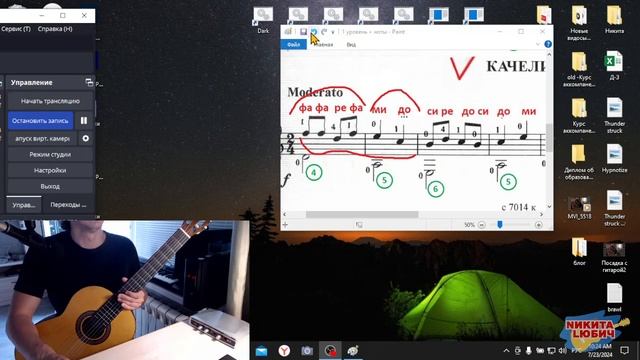Select the Новые видосы folder on desktop
640x360 pixels.
tap(579, 23)
